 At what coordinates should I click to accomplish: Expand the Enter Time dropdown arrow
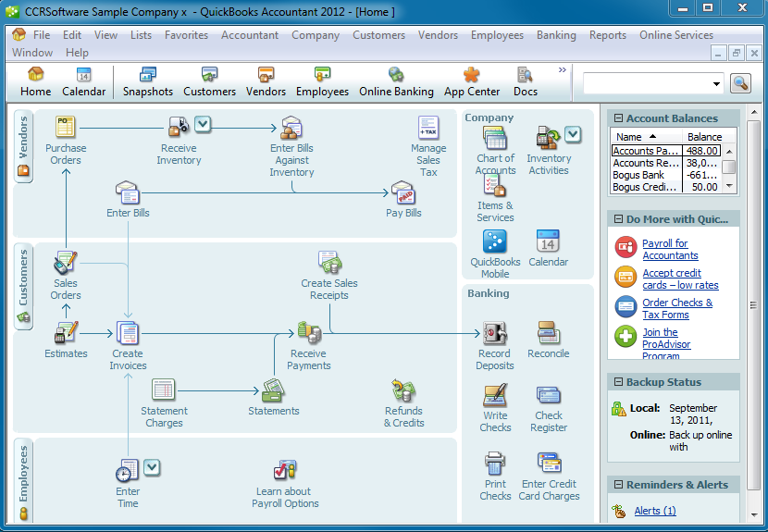(x=152, y=467)
